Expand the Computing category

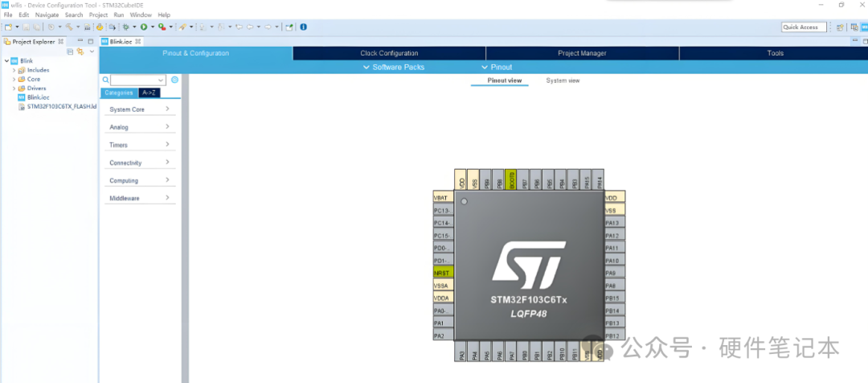[140, 180]
